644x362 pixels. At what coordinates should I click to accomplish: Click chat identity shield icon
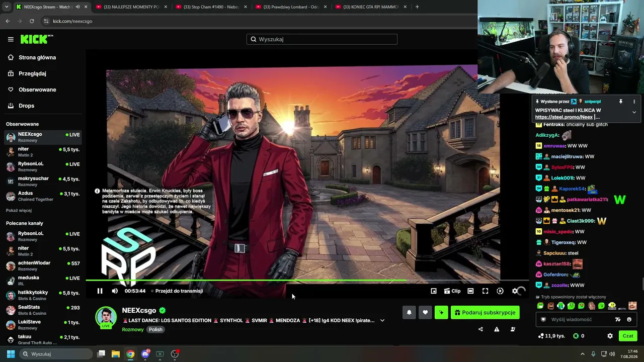tap(543, 319)
